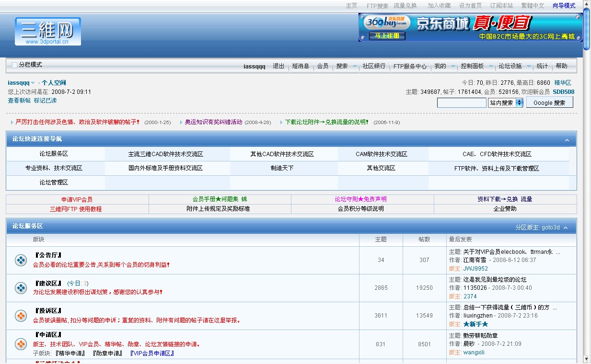The height and width of the screenshot is (364, 591).
Task: Open the 严厉打击 announcement
Action: click(78, 122)
